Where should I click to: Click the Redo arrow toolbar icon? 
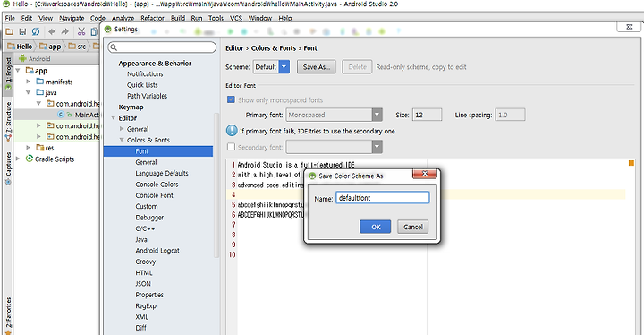tap(65, 31)
